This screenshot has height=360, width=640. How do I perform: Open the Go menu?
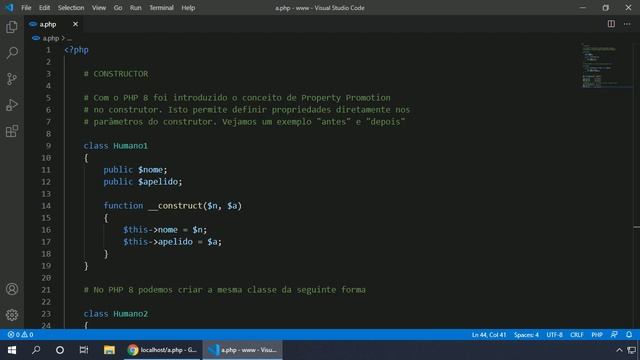pos(118,8)
